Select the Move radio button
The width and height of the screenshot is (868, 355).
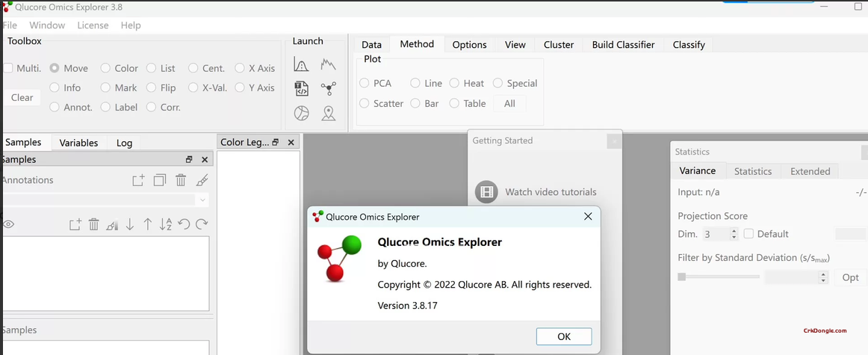coord(55,68)
